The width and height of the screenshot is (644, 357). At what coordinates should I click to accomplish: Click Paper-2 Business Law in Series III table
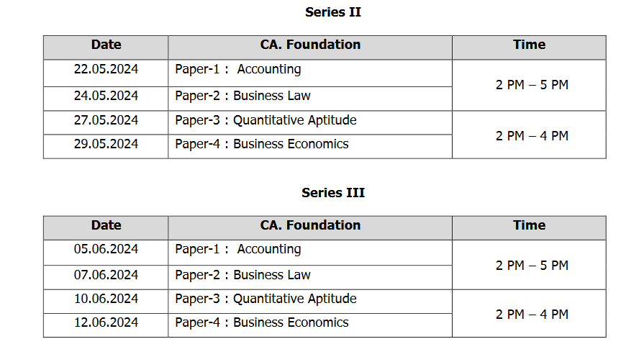click(243, 275)
